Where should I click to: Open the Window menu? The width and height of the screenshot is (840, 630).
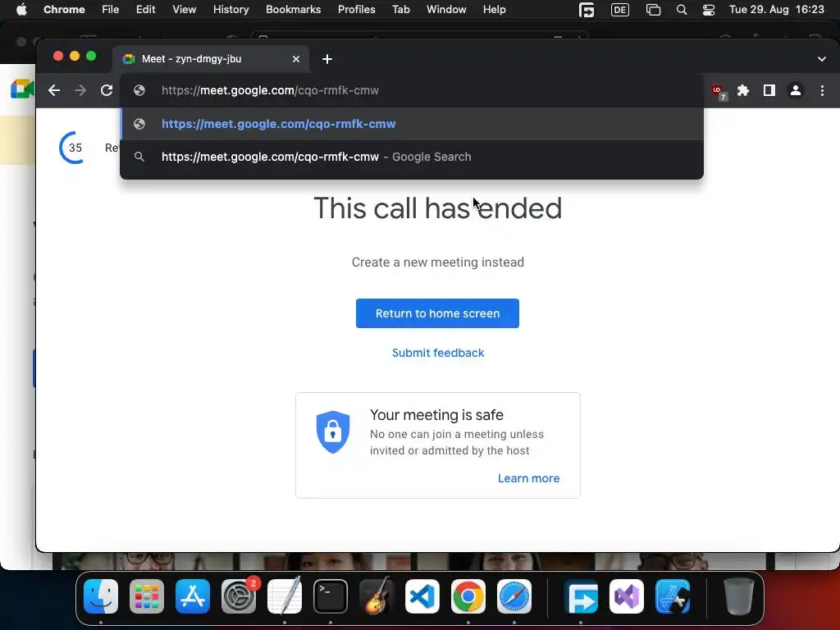(446, 10)
